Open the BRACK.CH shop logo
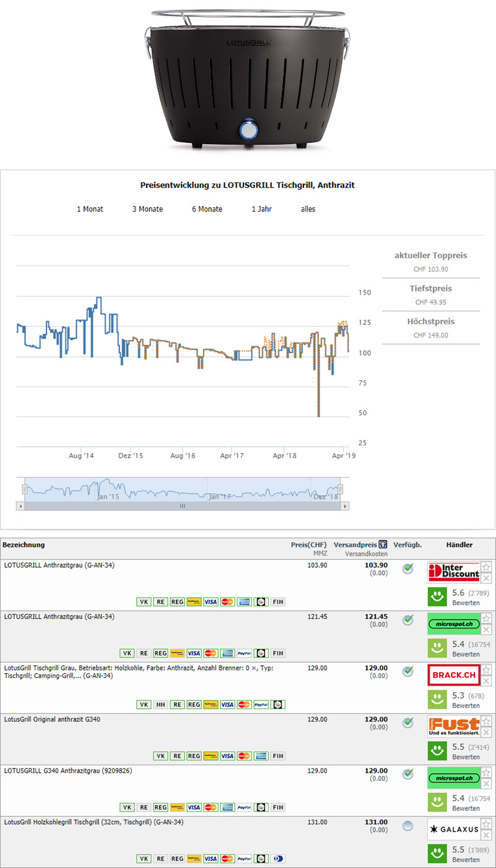The height and width of the screenshot is (868, 496). (454, 675)
